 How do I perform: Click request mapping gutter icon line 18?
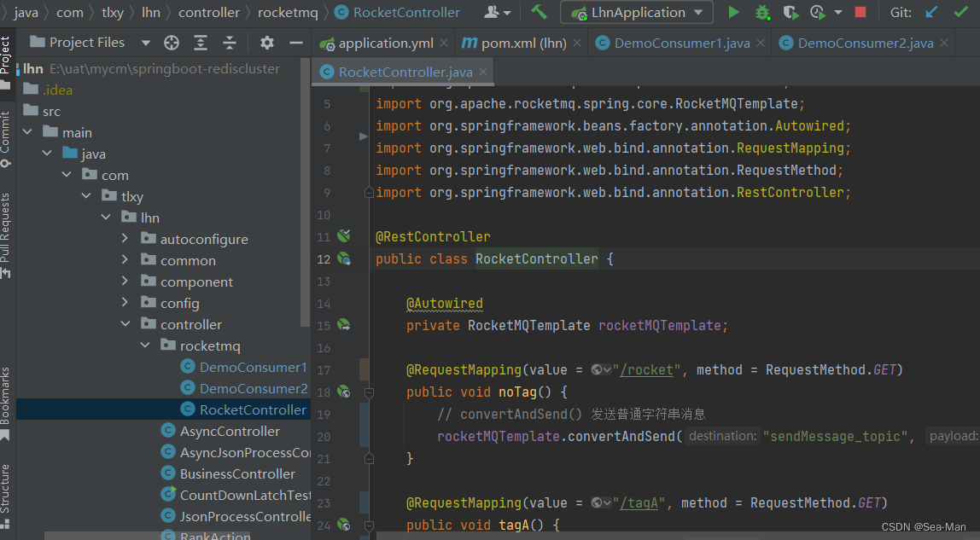pyautogui.click(x=344, y=392)
